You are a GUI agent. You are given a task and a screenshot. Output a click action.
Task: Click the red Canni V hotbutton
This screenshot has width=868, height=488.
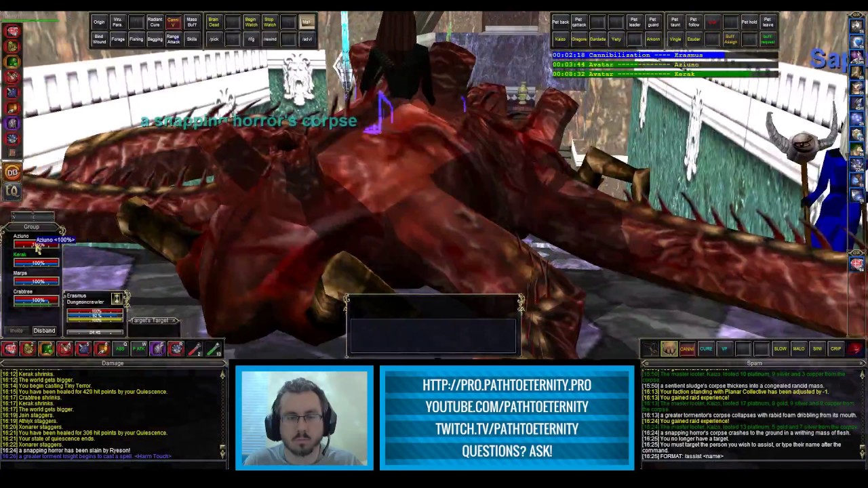tap(174, 22)
